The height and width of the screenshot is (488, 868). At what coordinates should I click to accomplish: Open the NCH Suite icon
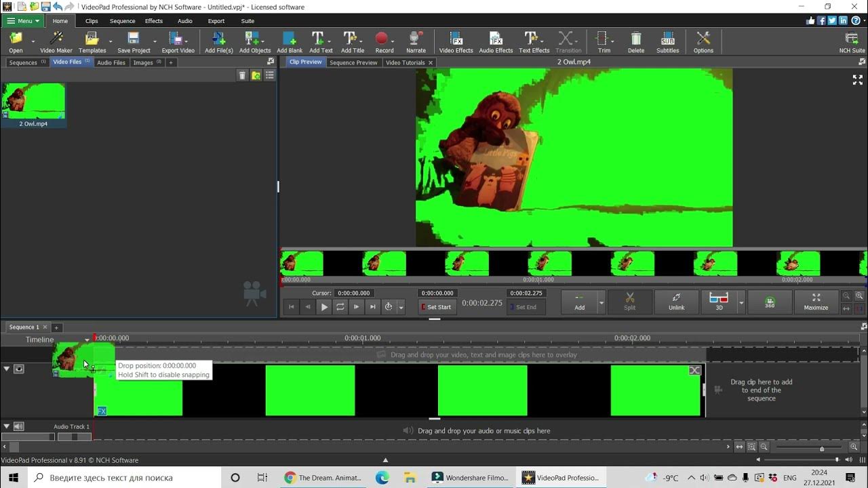click(x=852, y=42)
